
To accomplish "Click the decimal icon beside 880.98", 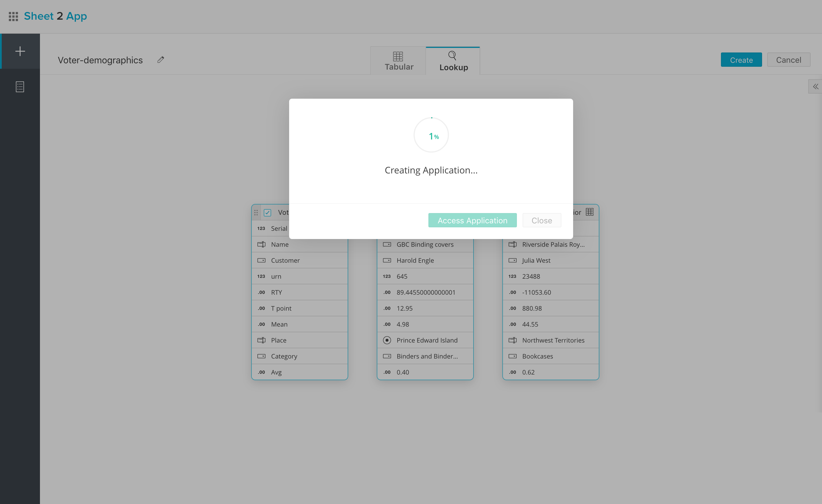I will pos(512,308).
